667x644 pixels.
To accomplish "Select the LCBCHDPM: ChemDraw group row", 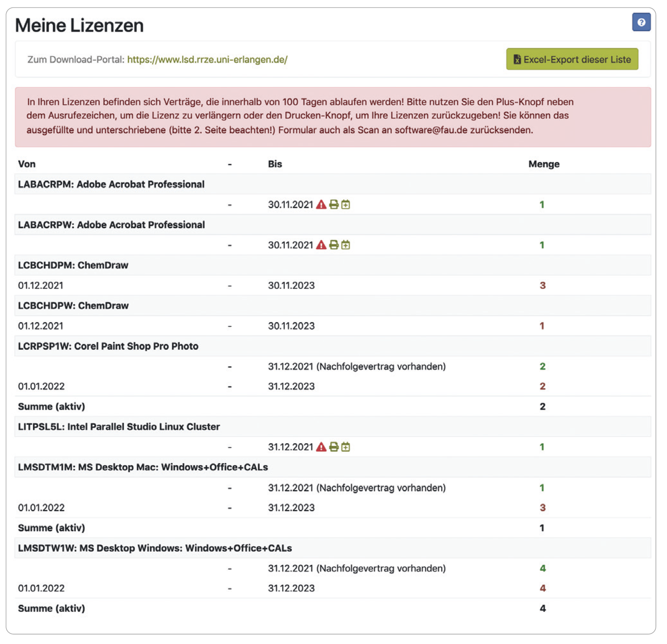I will (x=73, y=265).
